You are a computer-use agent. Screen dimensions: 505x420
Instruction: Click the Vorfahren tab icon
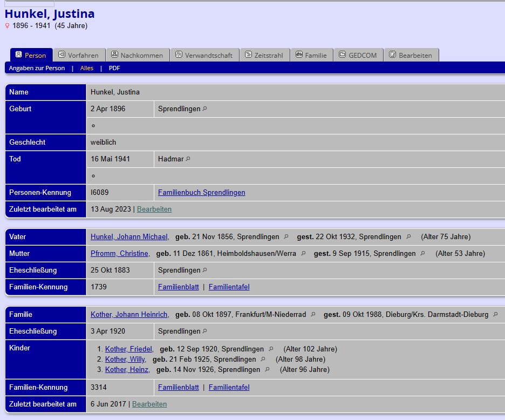coord(62,55)
